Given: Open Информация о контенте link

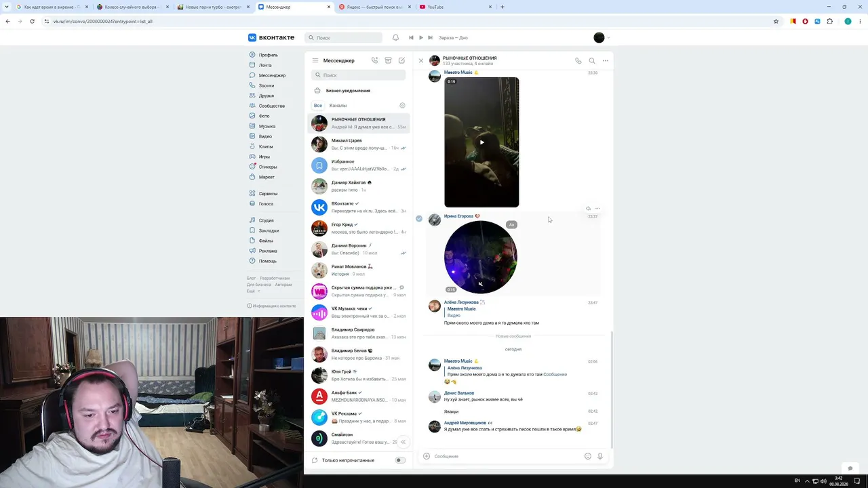Looking at the screenshot, I should pyautogui.click(x=272, y=306).
